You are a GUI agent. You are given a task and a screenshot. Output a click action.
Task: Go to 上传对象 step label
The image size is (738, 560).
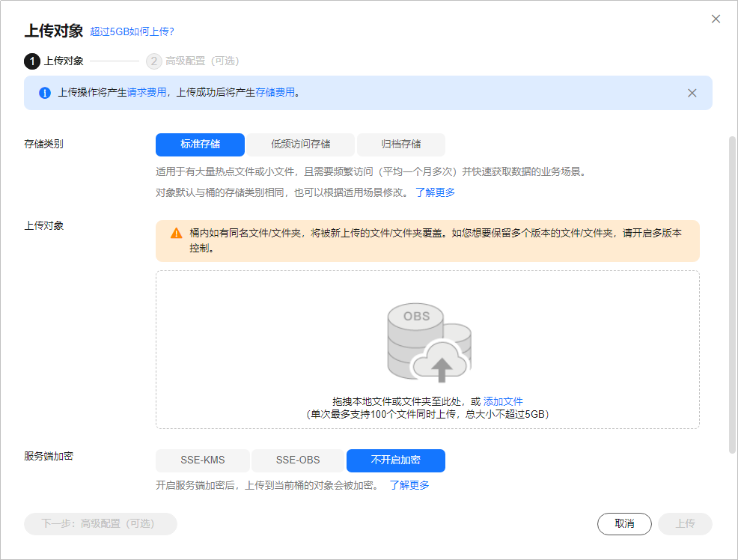coord(64,61)
